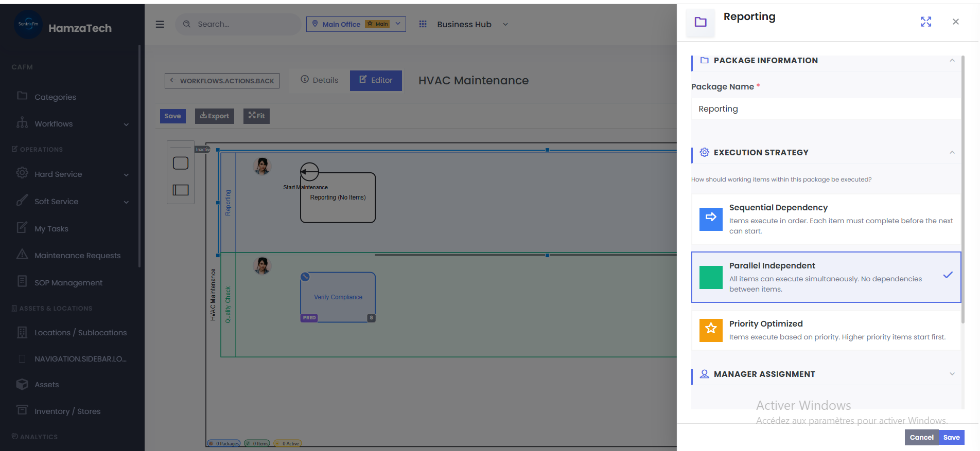Pick the Priority Optimized strategy option

[x=826, y=330]
